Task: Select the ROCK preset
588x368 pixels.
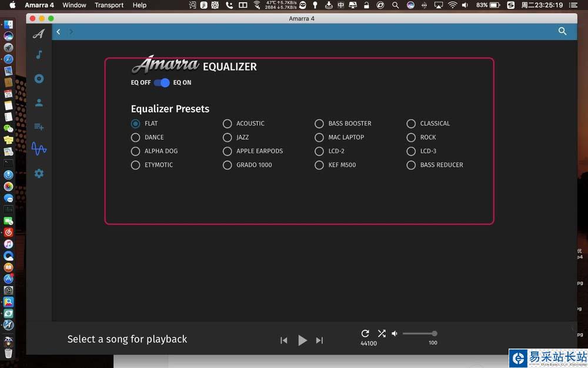Action: point(411,137)
